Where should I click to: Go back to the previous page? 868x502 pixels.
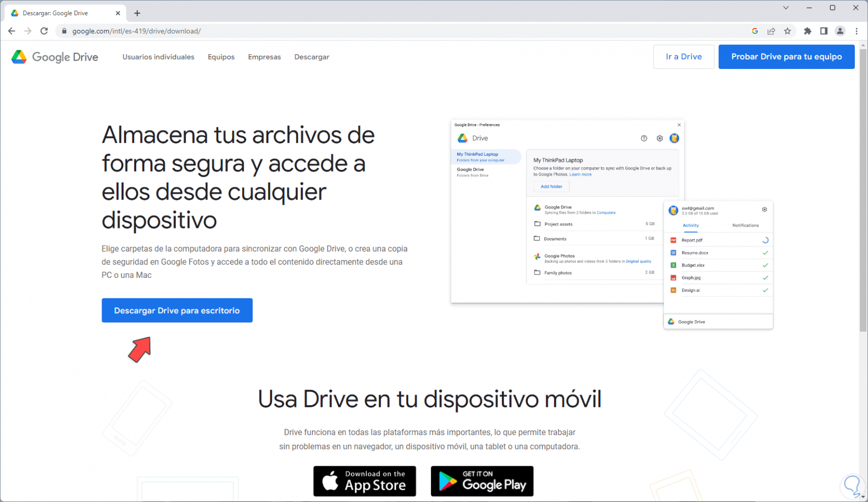pyautogui.click(x=12, y=31)
